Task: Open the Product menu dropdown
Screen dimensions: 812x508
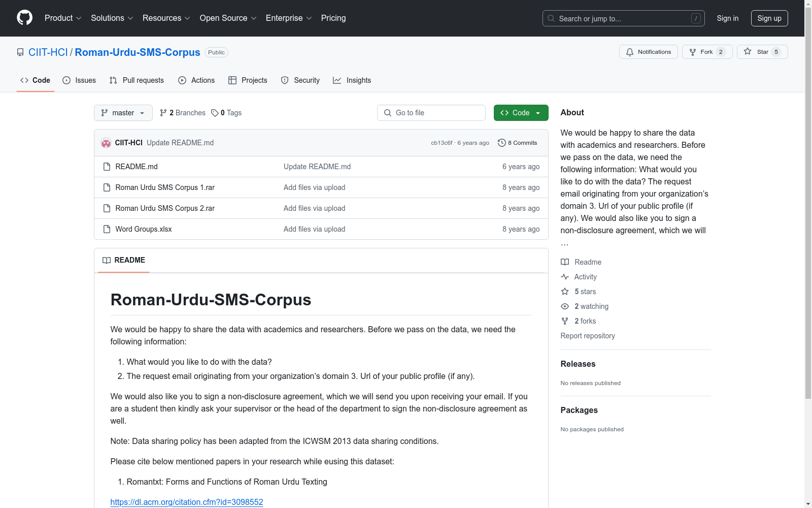Action: coord(63,18)
